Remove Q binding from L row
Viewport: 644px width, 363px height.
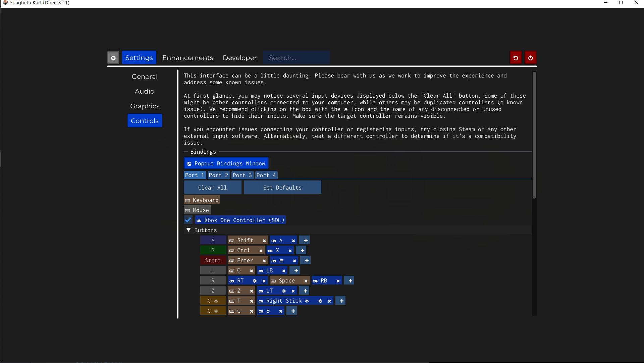click(252, 271)
